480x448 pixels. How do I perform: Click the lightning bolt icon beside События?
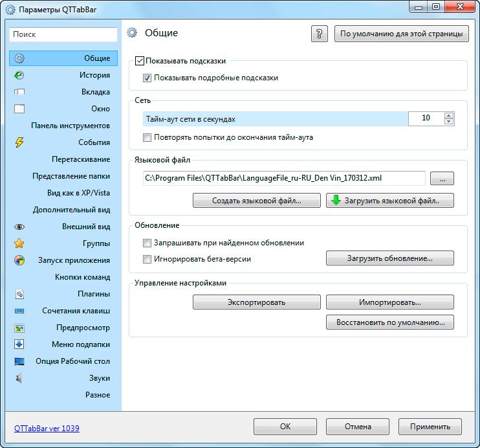19,142
